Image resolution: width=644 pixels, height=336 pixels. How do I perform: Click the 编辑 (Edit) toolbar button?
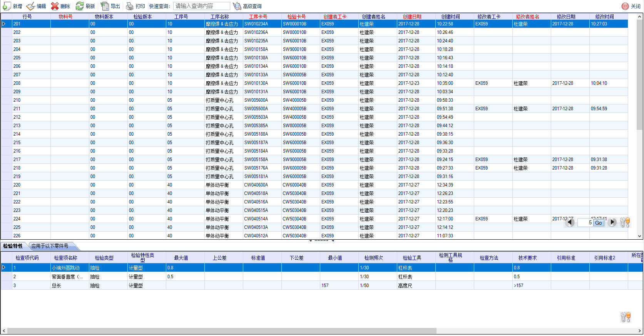pyautogui.click(x=36, y=6)
